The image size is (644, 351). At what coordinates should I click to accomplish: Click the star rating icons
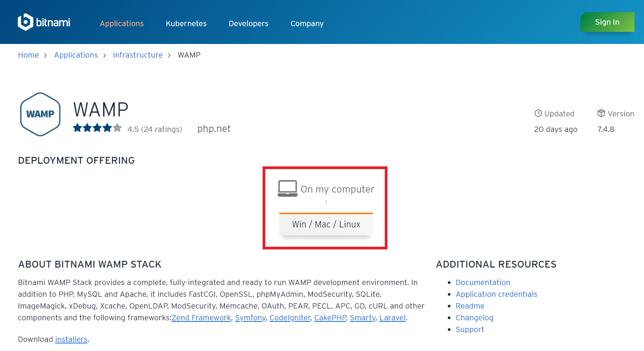[97, 128]
